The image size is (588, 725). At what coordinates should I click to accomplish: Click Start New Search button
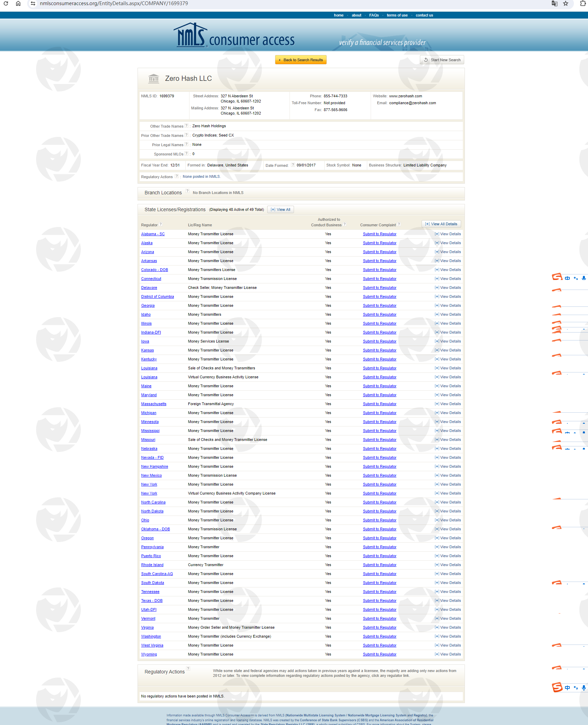pos(442,60)
